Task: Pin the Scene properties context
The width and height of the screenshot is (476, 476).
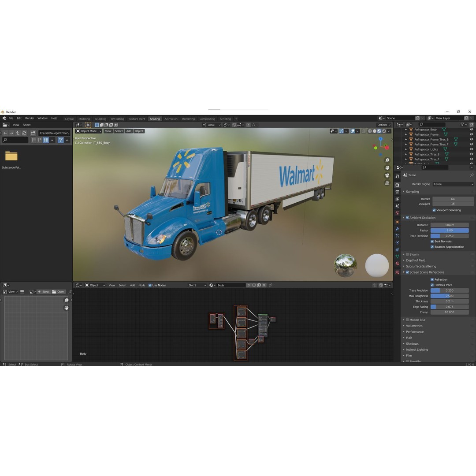Action: click(472, 175)
